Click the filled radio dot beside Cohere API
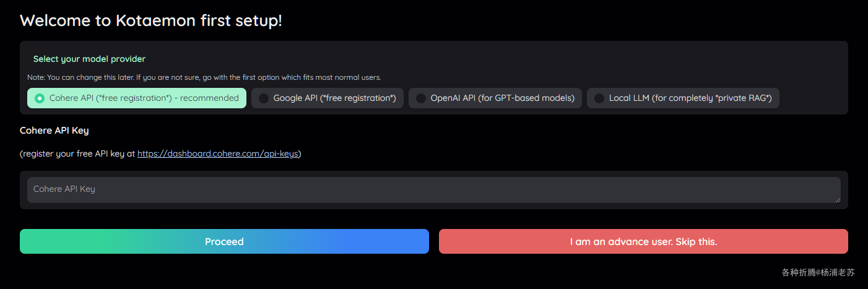This screenshot has height=289, width=868. 40,98
